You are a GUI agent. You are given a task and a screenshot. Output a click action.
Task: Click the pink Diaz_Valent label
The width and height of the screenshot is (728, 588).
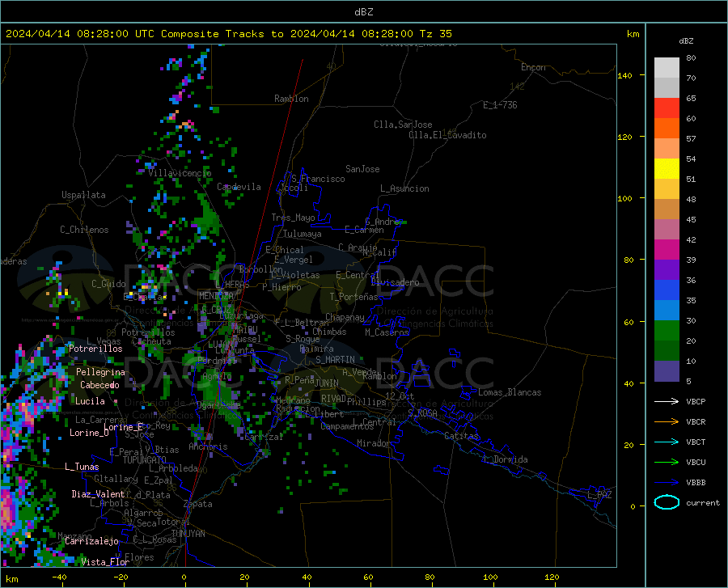(98, 494)
